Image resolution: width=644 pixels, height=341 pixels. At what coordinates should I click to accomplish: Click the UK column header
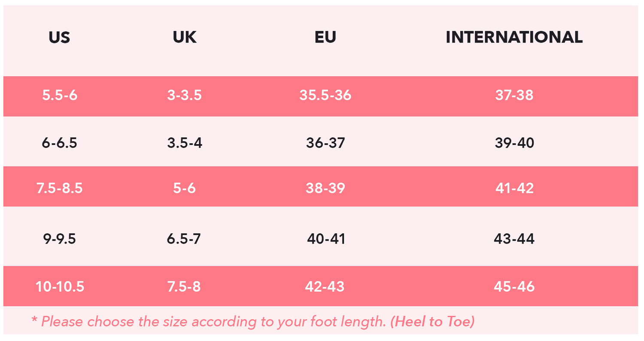(185, 37)
